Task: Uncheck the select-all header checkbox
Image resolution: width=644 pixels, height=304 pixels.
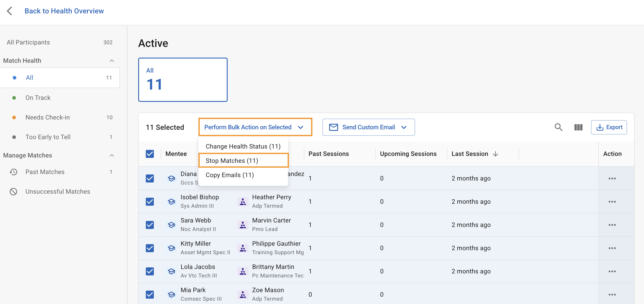Action: click(150, 154)
